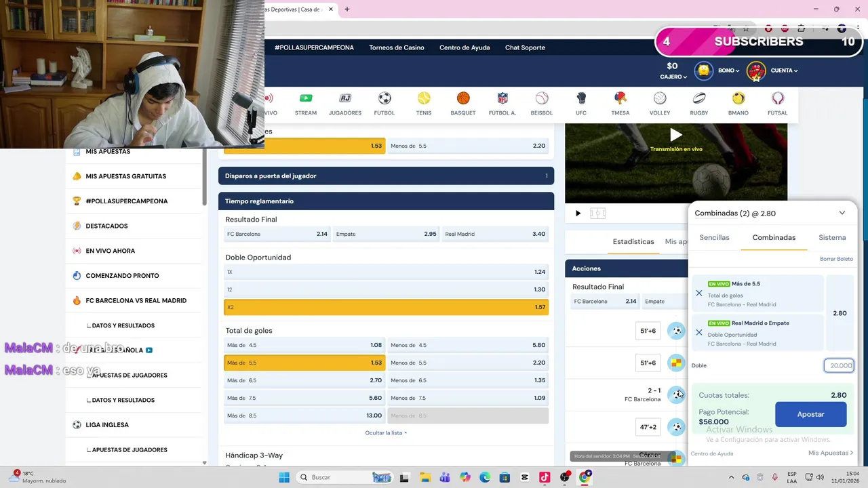Open FC Barcelona vs Real Madrid sidebar item

(x=136, y=301)
